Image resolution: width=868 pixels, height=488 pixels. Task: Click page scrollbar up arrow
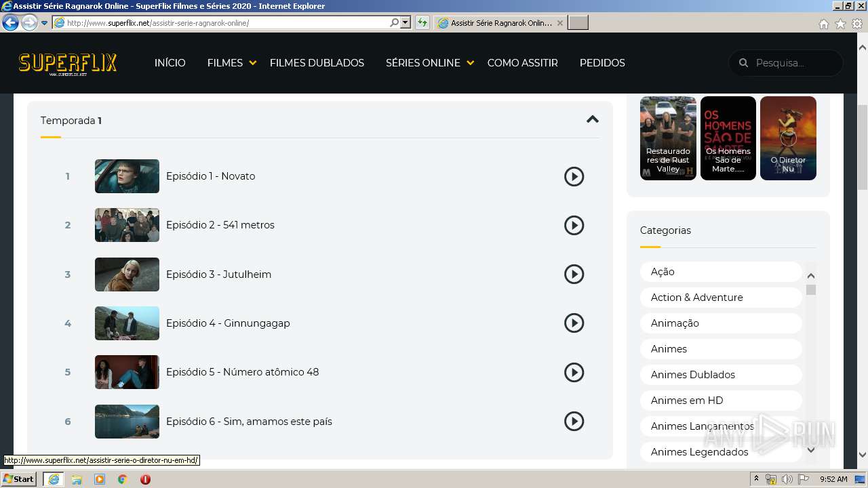tap(863, 47)
